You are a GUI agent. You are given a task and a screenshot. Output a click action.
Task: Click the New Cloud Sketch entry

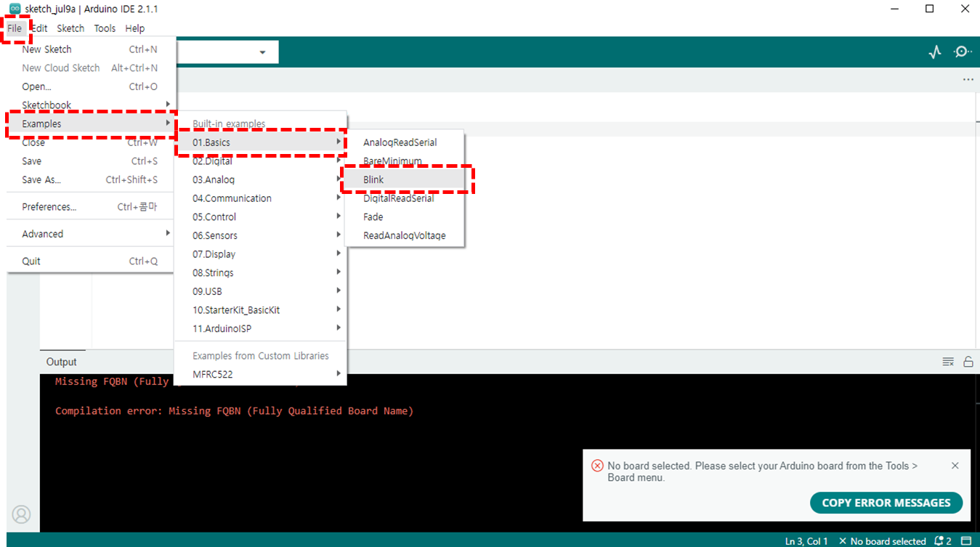tap(91, 68)
